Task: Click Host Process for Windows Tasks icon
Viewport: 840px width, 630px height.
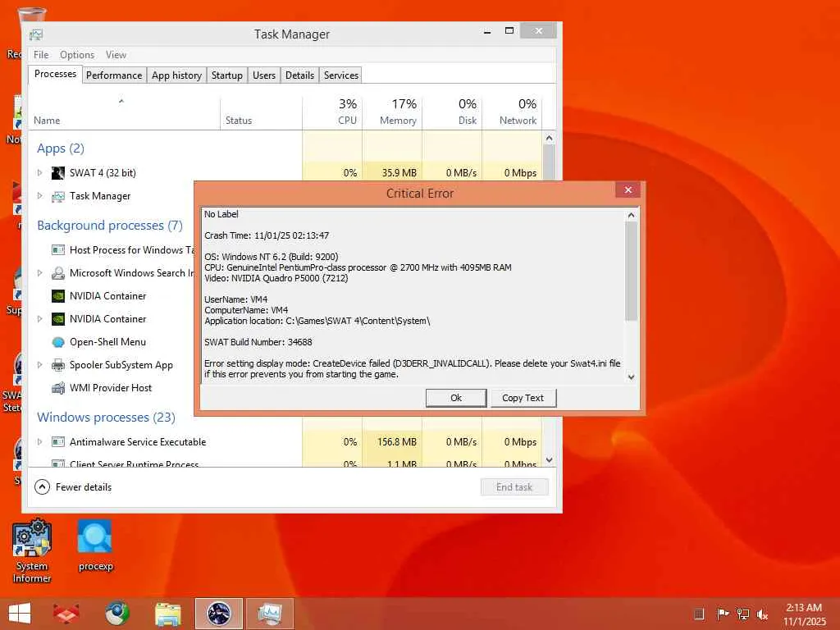Action: point(58,249)
